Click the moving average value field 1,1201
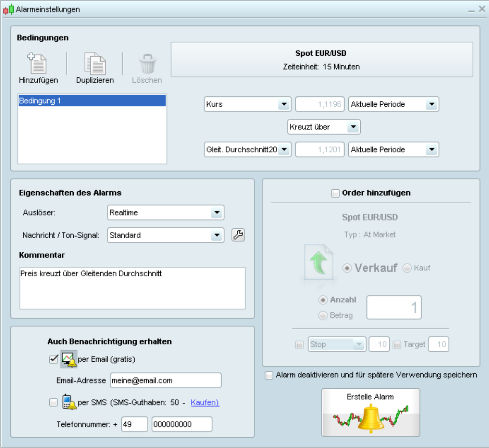The width and height of the screenshot is (489, 448). coord(320,150)
